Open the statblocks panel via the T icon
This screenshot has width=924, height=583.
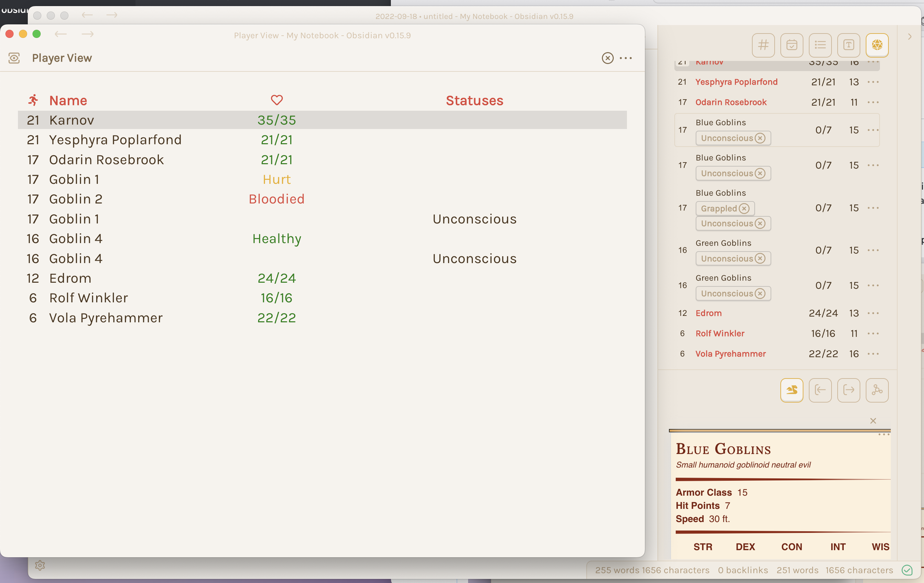849,45
